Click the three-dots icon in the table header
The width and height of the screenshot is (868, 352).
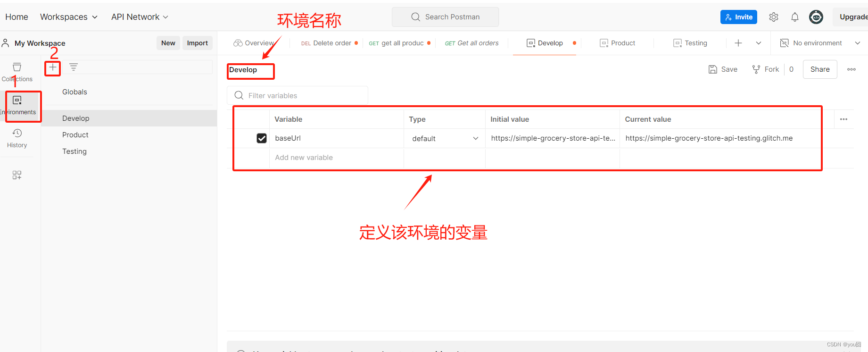(843, 119)
